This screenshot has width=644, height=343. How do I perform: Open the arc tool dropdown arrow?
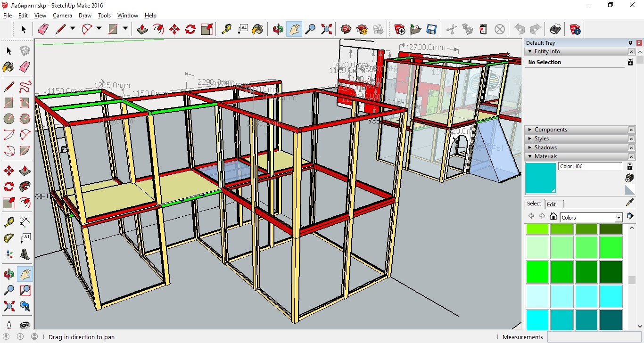tap(99, 29)
